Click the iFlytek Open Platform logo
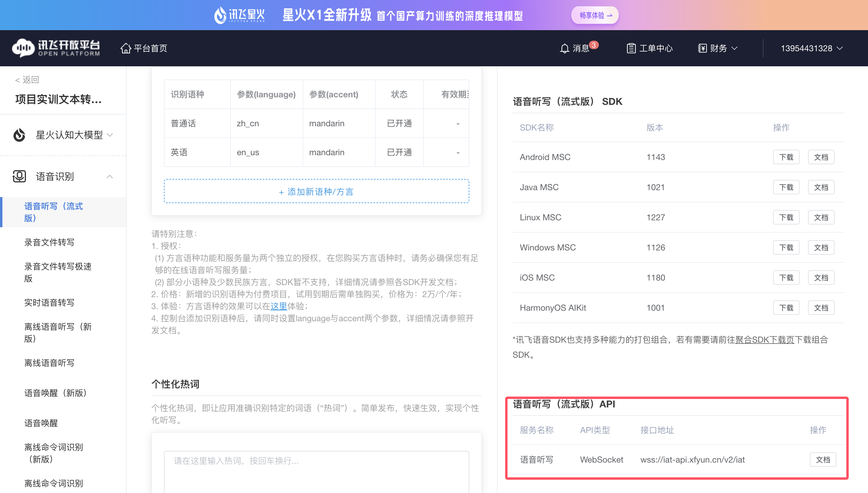The image size is (868, 493). [56, 48]
